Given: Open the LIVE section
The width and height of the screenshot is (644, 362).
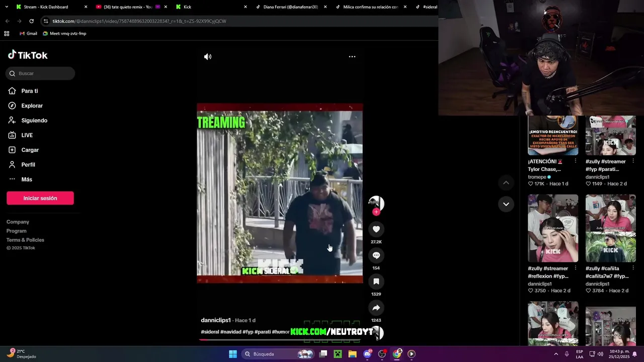Looking at the screenshot, I should tap(27, 135).
